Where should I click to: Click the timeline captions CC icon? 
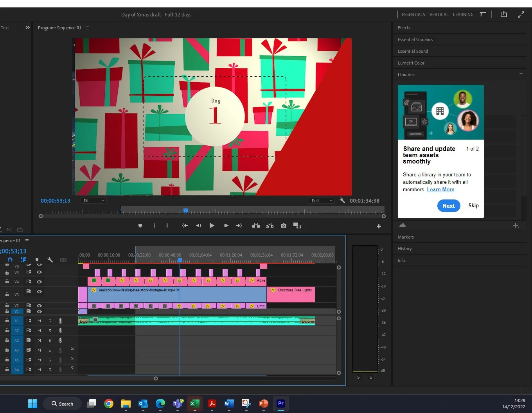pos(63,260)
